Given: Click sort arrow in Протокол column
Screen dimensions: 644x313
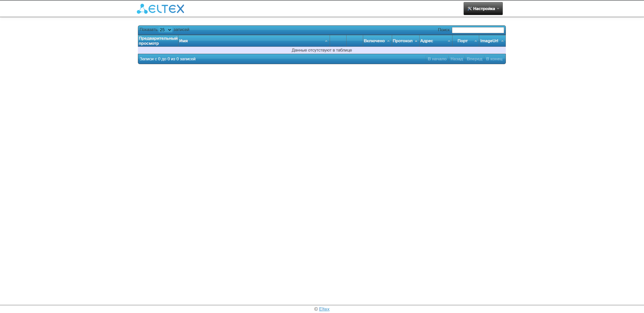Looking at the screenshot, I should pos(416,41).
